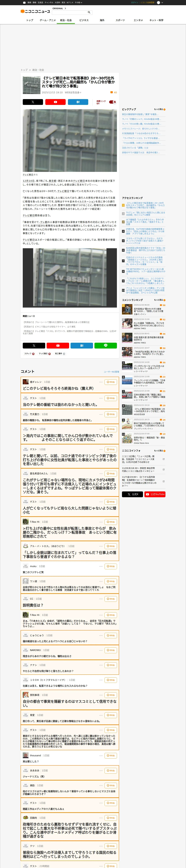Open the ビジネス tab
Viewport: 186px width, 868px height.
[x=84, y=20]
